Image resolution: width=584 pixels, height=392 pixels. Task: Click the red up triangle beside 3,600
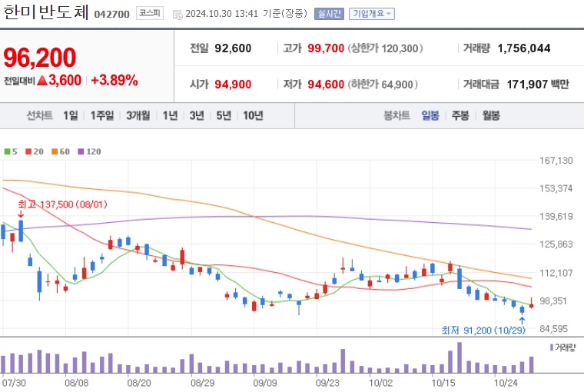click(x=42, y=80)
